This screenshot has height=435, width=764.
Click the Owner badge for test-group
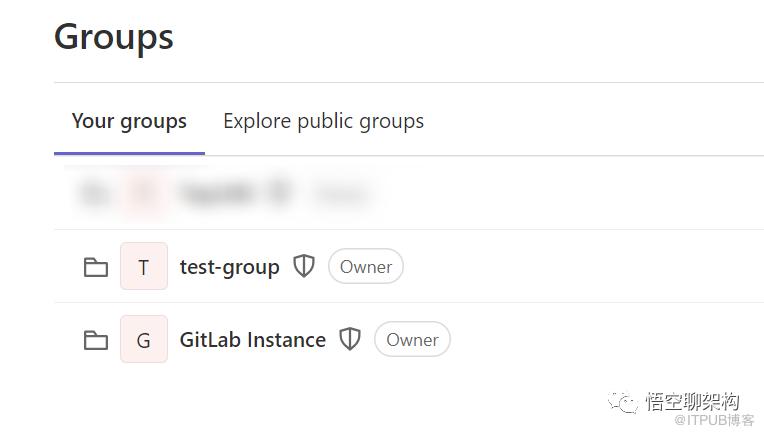click(x=365, y=267)
